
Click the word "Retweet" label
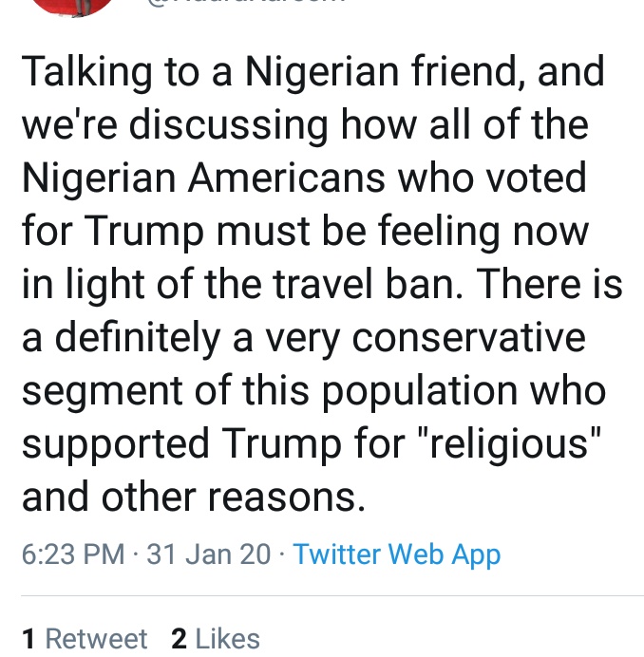click(96, 639)
